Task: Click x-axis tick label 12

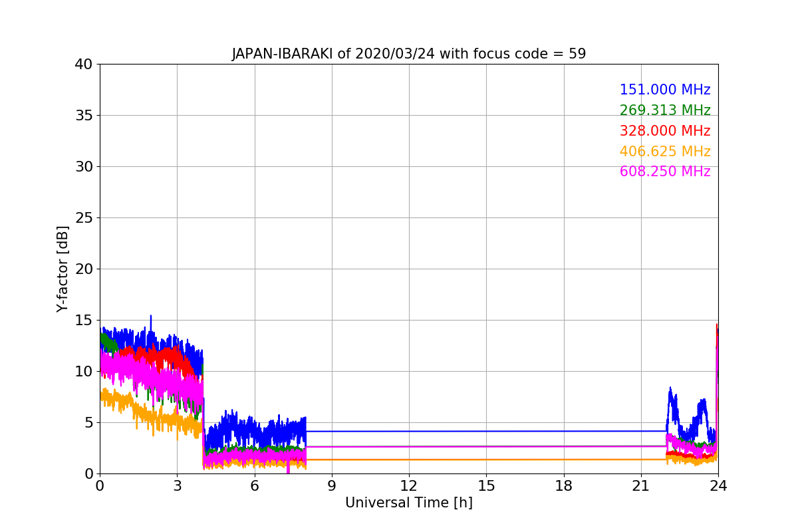Action: 409,485
